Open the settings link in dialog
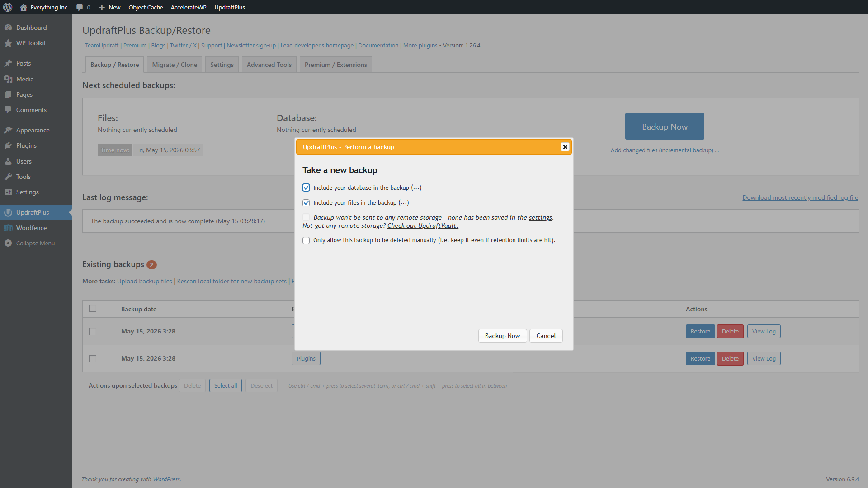The height and width of the screenshot is (488, 868). (540, 217)
